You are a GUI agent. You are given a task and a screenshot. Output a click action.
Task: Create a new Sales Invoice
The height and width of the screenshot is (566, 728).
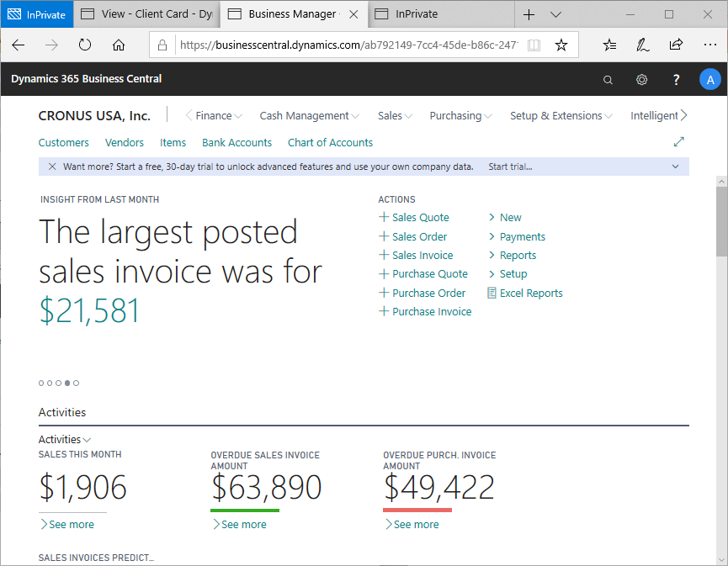416,255
